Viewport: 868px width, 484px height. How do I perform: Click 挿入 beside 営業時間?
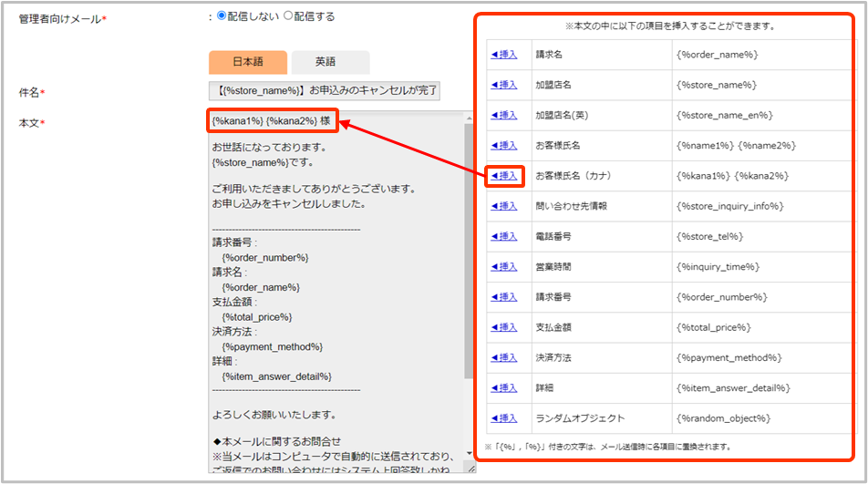[504, 266]
